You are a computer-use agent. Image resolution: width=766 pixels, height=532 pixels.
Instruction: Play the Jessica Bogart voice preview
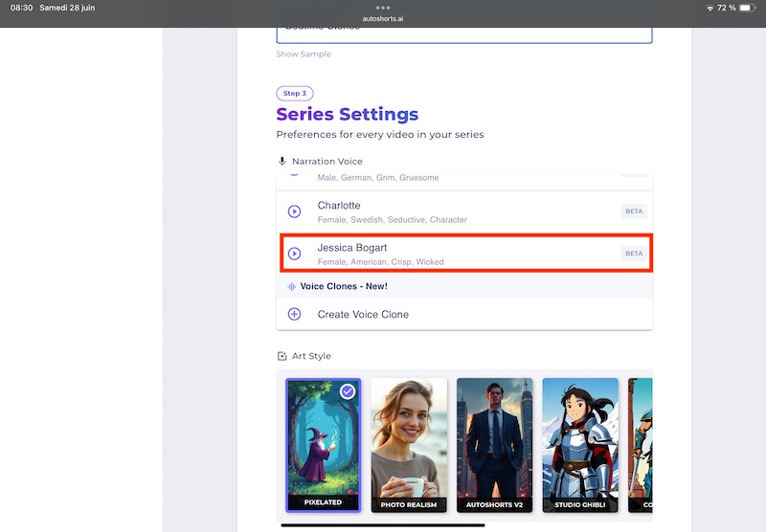tap(294, 254)
